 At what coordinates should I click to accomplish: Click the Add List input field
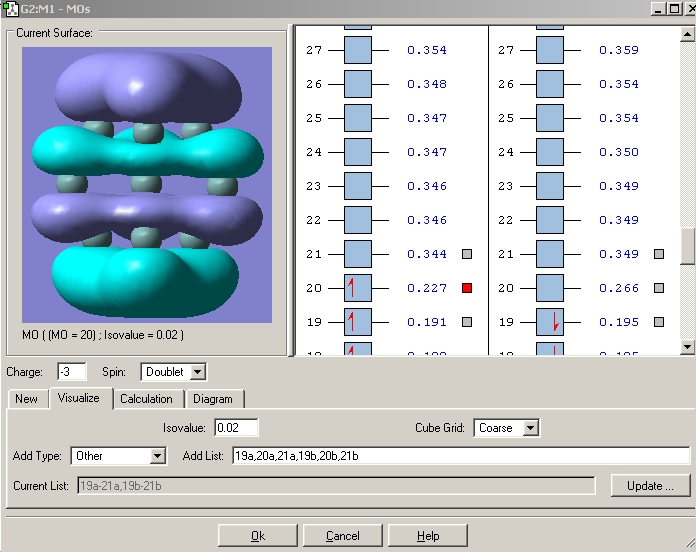[x=461, y=456]
